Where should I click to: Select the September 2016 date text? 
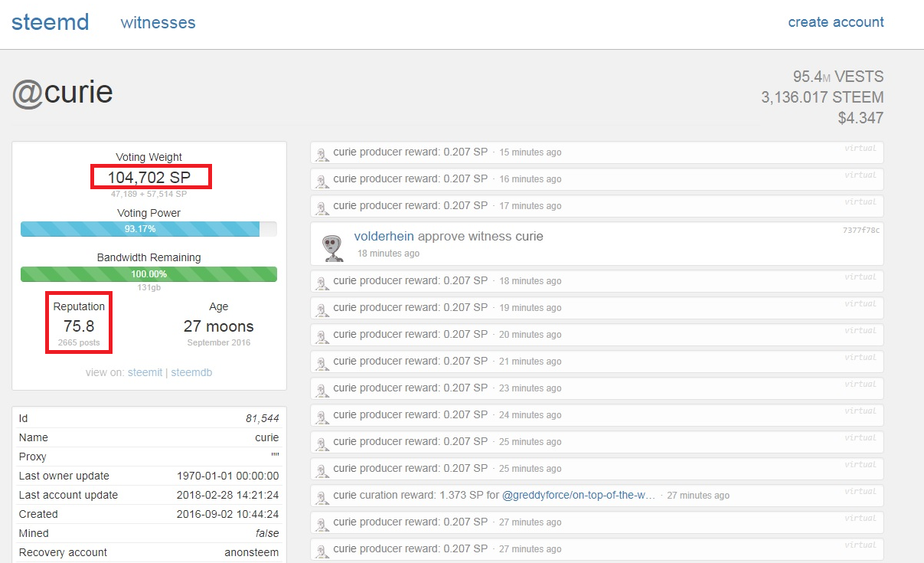pyautogui.click(x=218, y=342)
